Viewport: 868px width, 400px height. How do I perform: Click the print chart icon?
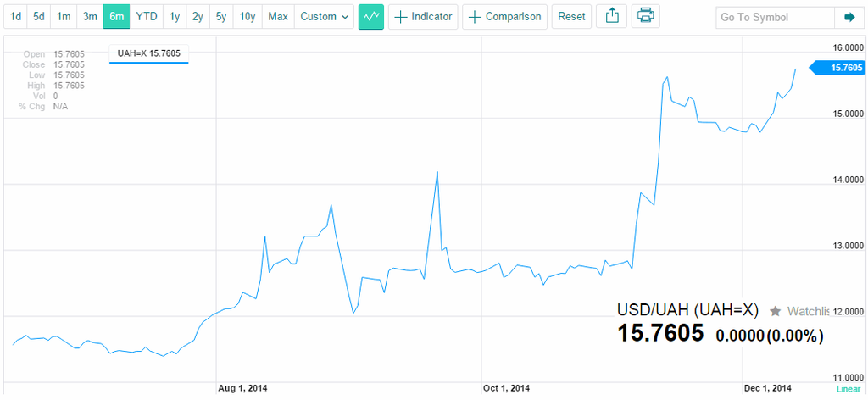[645, 17]
